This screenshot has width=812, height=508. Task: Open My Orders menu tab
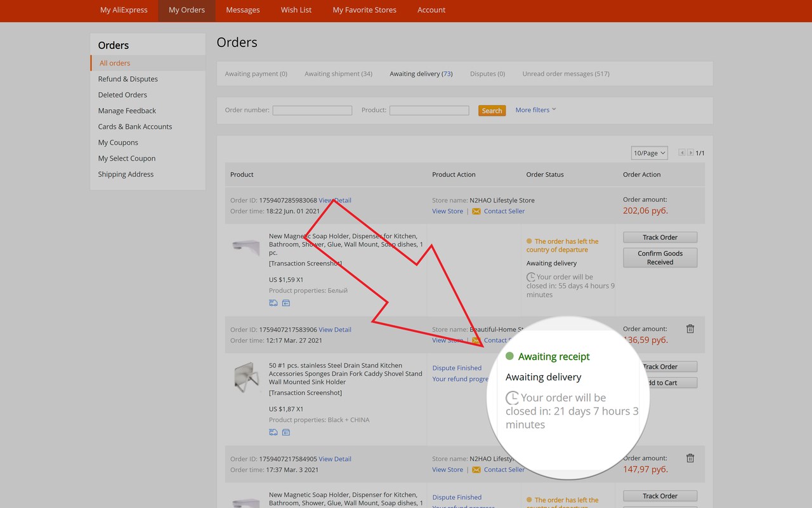[x=187, y=10]
